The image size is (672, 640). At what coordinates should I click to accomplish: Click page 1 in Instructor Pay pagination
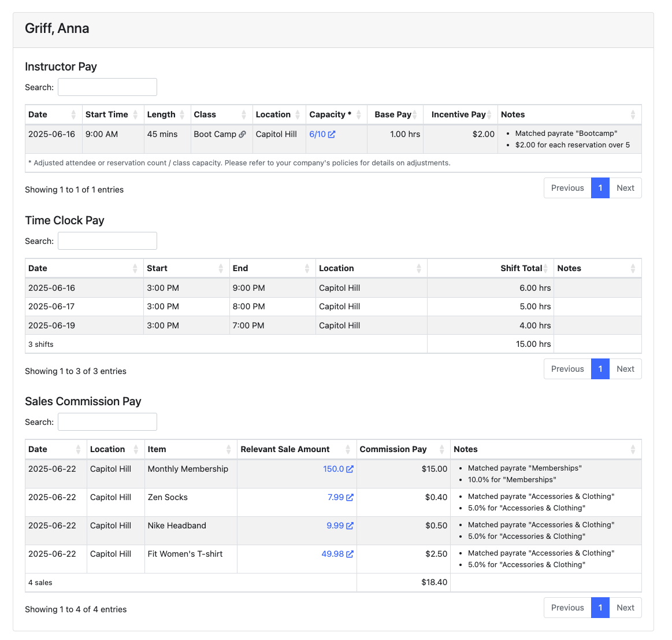click(600, 188)
